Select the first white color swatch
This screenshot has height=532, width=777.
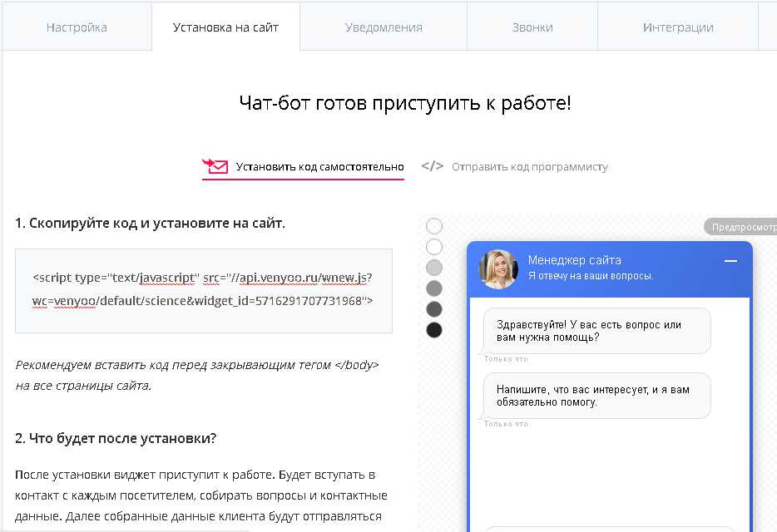[x=434, y=226]
